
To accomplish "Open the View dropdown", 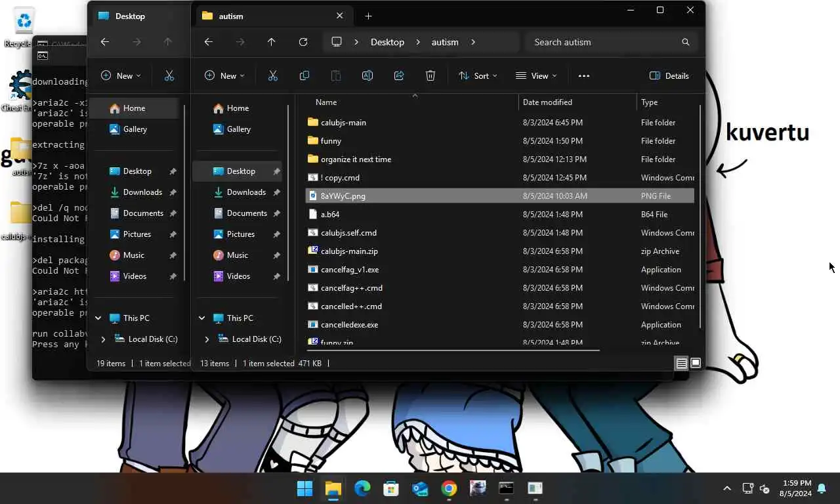I will click(536, 76).
